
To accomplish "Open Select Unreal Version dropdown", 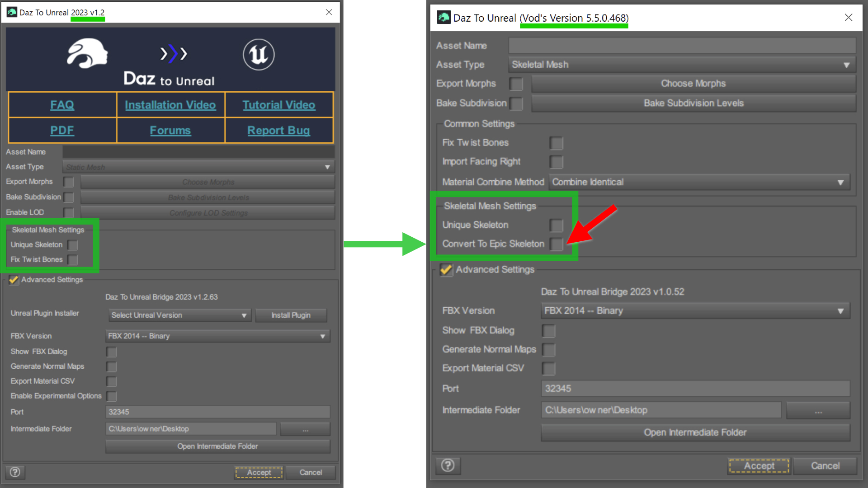I will coord(179,315).
